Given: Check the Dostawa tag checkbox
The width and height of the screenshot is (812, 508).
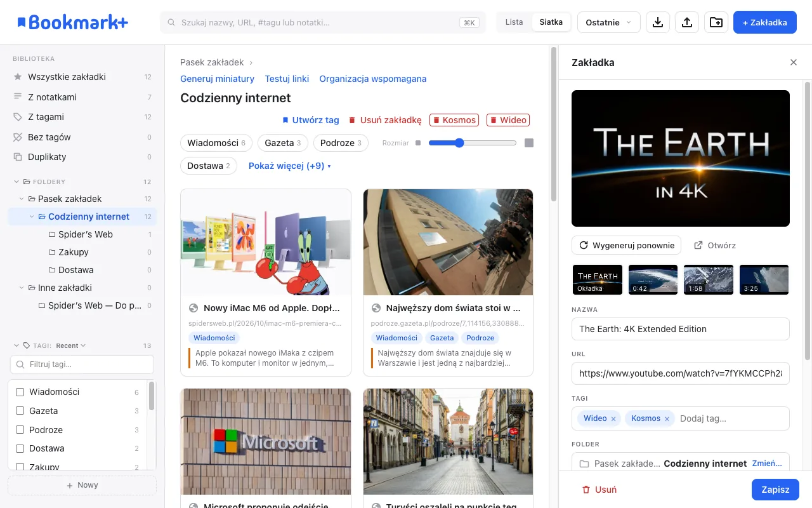Looking at the screenshot, I should [20, 448].
